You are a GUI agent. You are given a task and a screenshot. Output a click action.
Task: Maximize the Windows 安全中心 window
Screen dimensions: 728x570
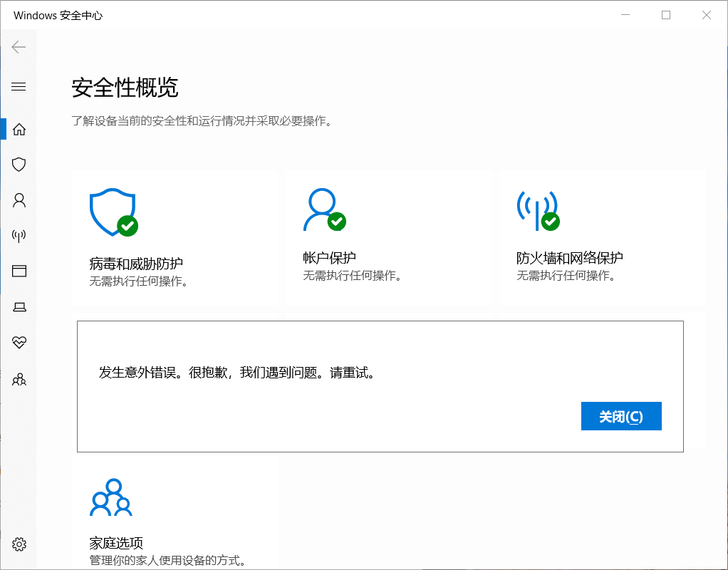tap(666, 15)
